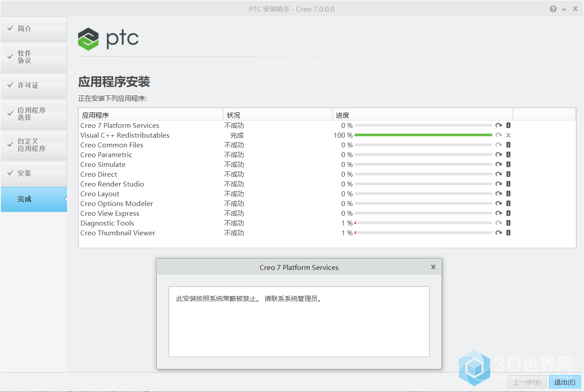The height and width of the screenshot is (392, 584).
Task: Click the green Visual C++ Redistributables progress bar
Action: click(x=423, y=135)
